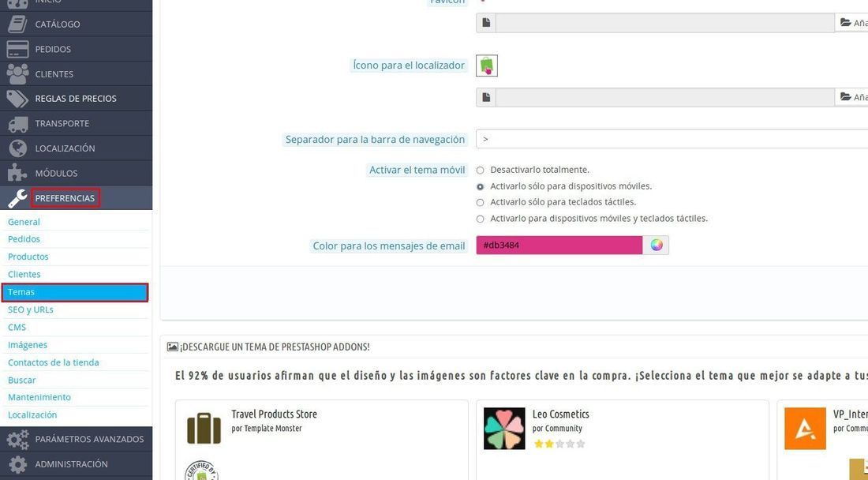The image size is (868, 480).
Task: Click the Módulos puzzle piece icon
Action: click(x=17, y=173)
